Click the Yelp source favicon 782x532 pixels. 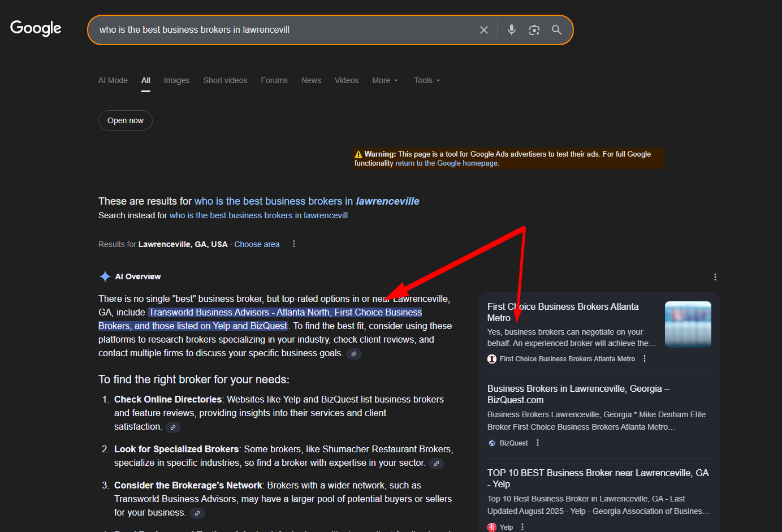click(492, 527)
